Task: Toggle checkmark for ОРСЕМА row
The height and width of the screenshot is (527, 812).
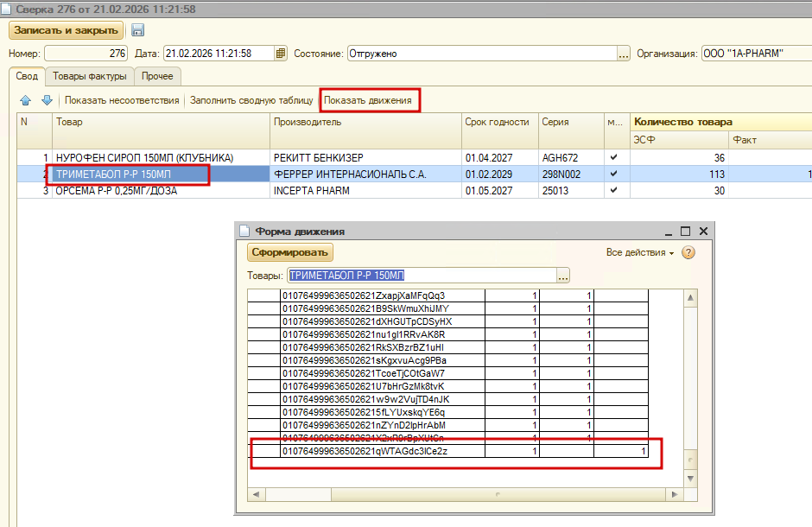Action: coord(613,191)
